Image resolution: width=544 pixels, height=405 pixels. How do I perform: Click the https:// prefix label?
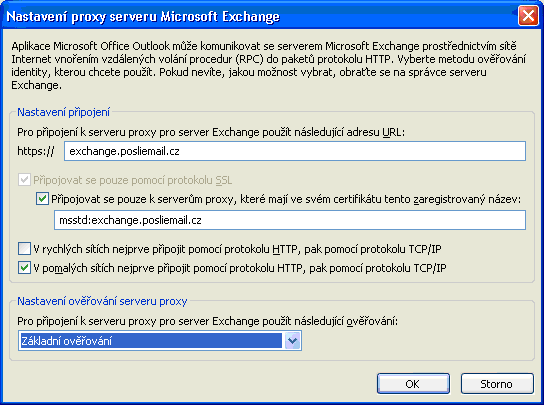click(36, 151)
